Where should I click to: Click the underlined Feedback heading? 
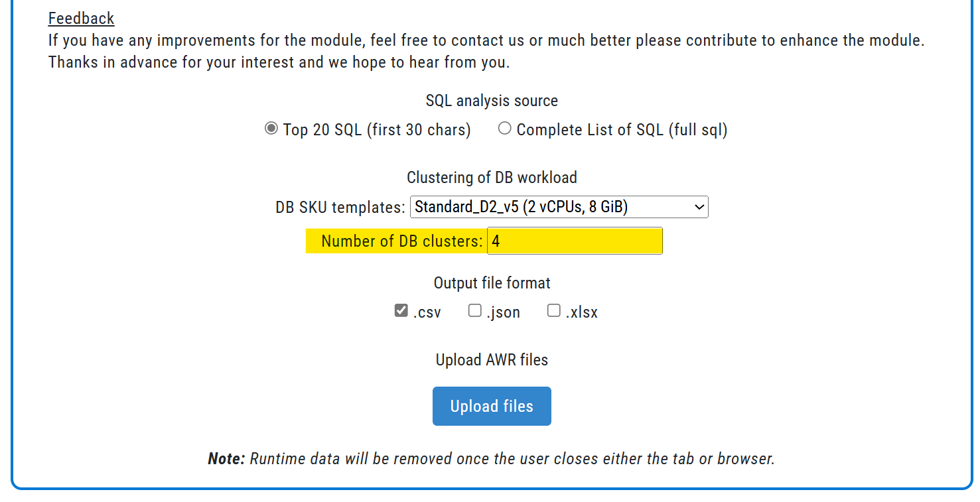(x=81, y=19)
